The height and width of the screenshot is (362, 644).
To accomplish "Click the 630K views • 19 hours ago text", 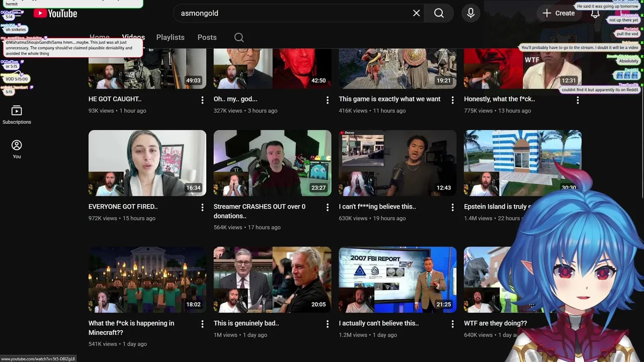I will 372,218.
